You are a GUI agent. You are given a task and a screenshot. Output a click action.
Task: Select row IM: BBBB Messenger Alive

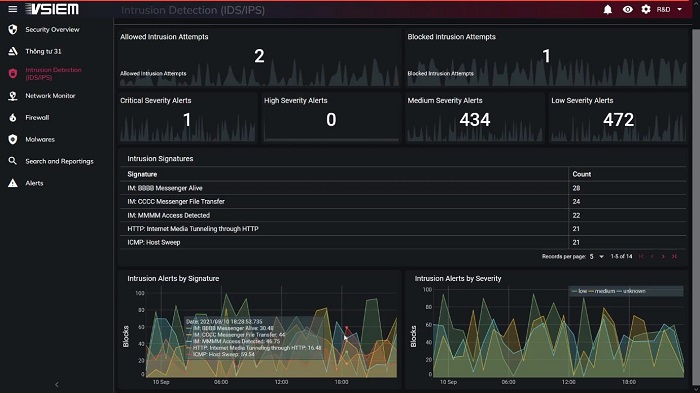[x=403, y=188]
